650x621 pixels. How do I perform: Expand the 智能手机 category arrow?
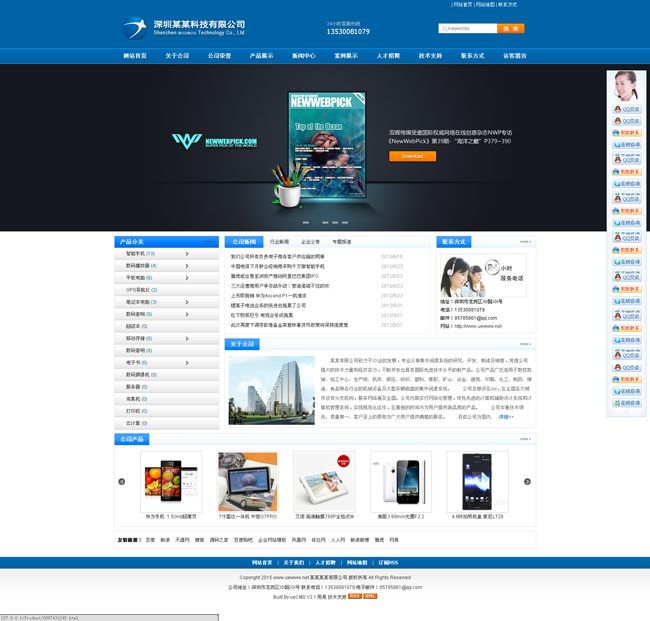(x=187, y=254)
